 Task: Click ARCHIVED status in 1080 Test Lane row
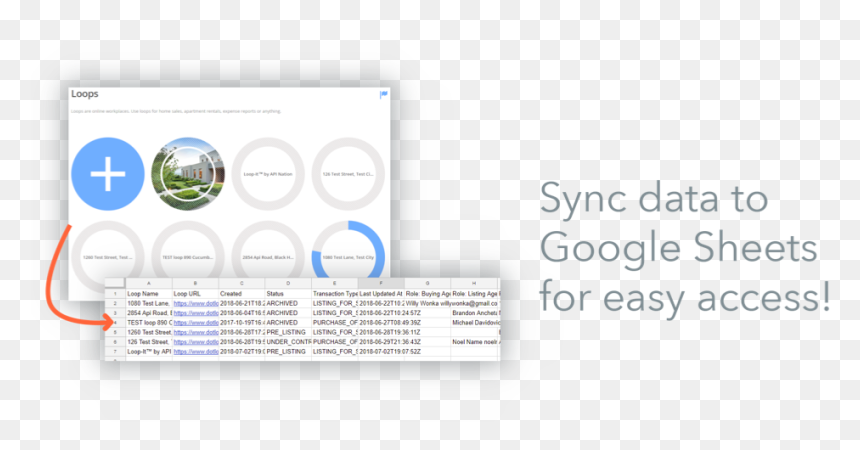(288, 303)
